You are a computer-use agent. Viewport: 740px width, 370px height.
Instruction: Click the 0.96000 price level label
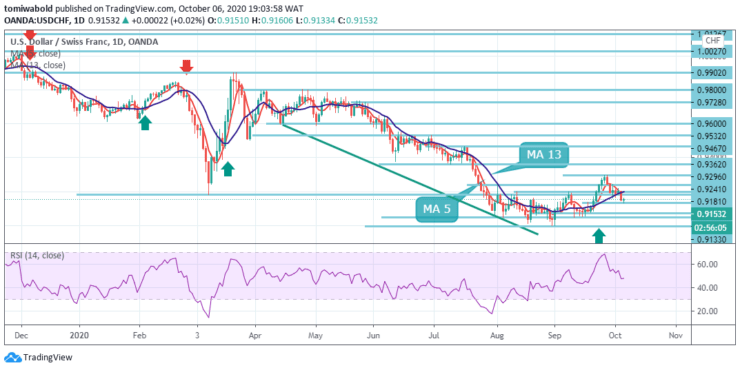pos(711,124)
